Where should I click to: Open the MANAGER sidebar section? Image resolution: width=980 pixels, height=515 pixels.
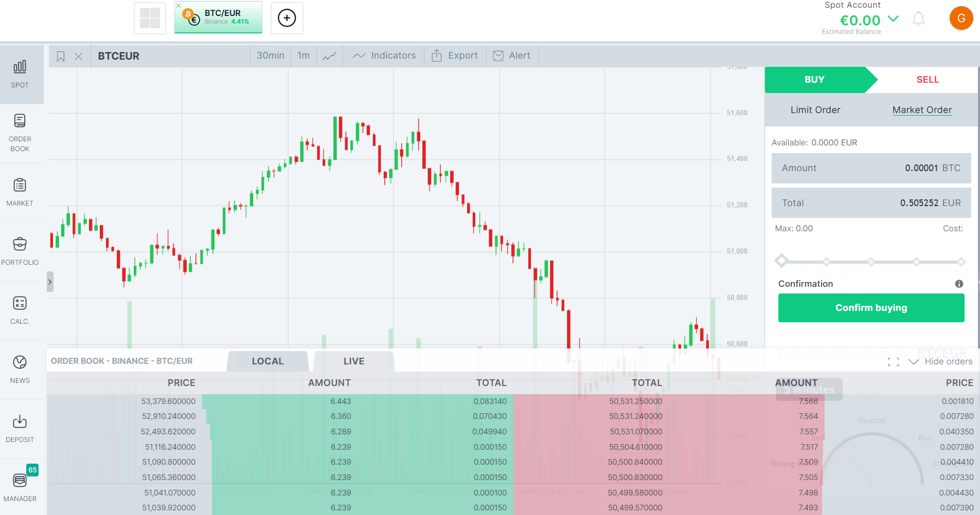20,487
